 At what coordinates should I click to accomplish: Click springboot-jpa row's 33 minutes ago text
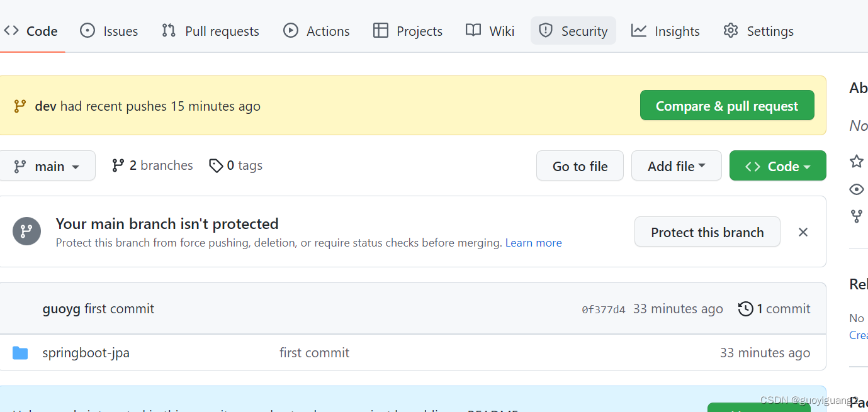[x=765, y=353]
